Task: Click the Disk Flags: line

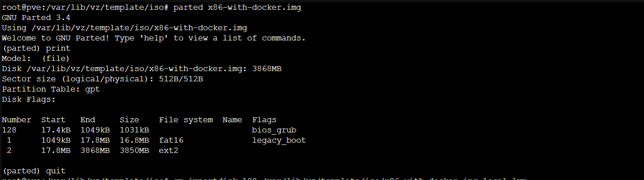Action: click(x=29, y=100)
